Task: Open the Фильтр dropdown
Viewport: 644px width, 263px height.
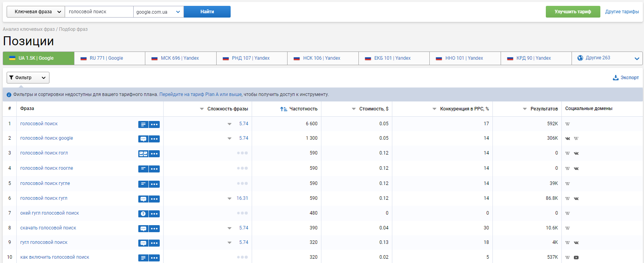Action: (28, 78)
